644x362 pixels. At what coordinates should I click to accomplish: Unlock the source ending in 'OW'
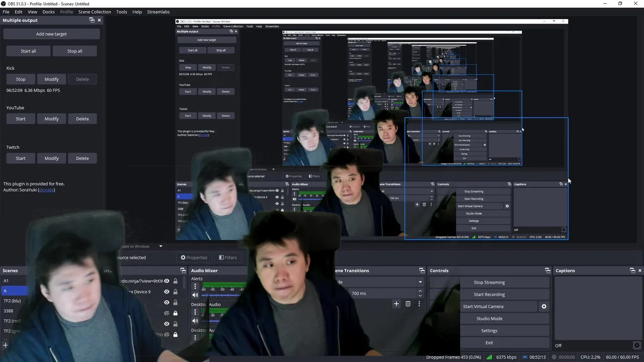point(175,334)
